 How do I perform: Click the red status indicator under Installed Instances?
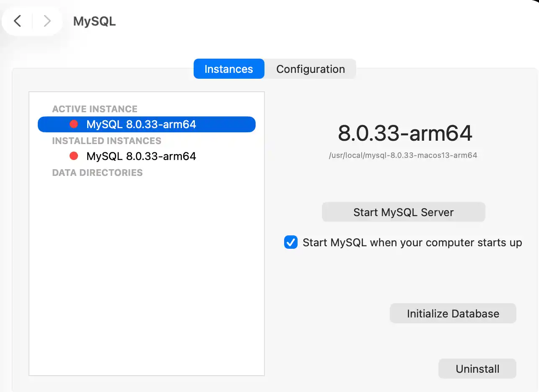tap(74, 156)
